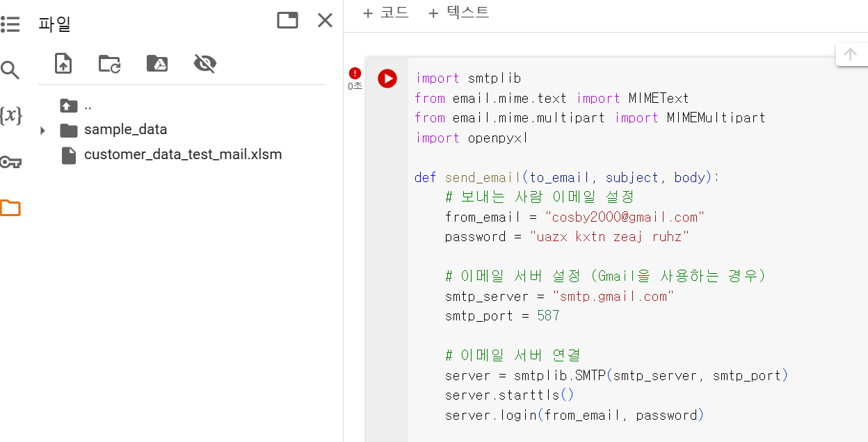Select the files folder sidebar icon

click(x=10, y=207)
